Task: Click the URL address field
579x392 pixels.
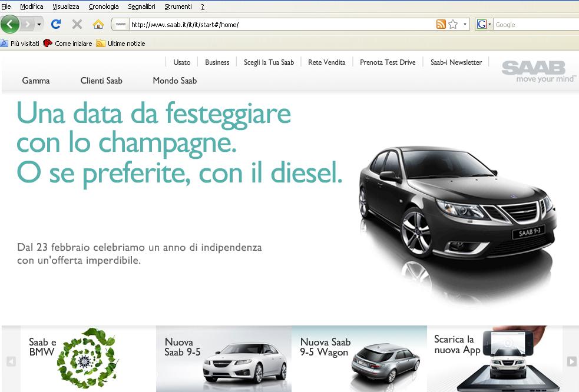Action: pyautogui.click(x=283, y=25)
